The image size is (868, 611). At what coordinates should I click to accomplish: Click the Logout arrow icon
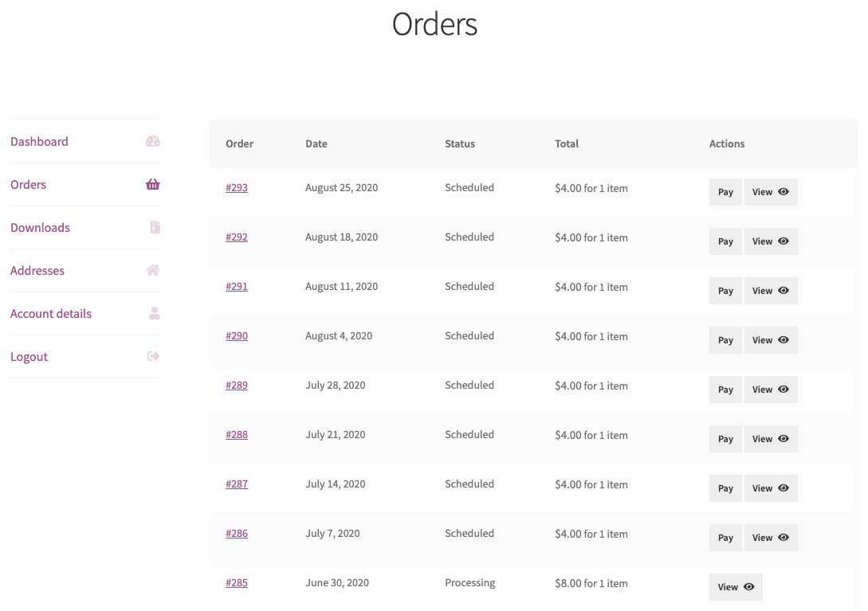click(x=154, y=357)
